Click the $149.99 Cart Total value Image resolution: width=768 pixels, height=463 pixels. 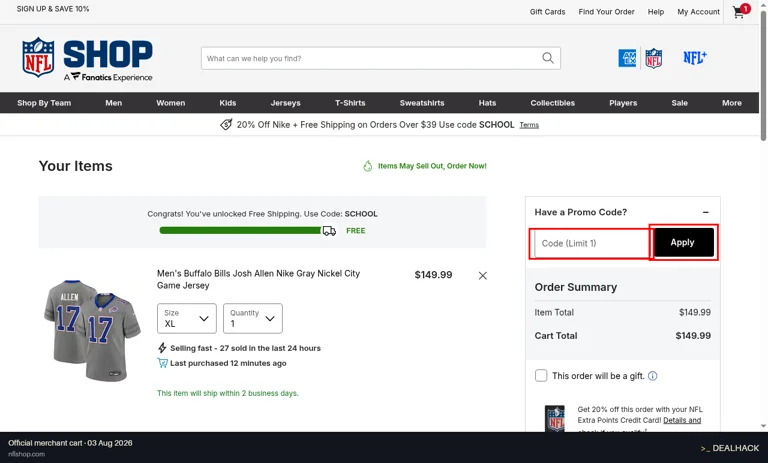pos(693,336)
